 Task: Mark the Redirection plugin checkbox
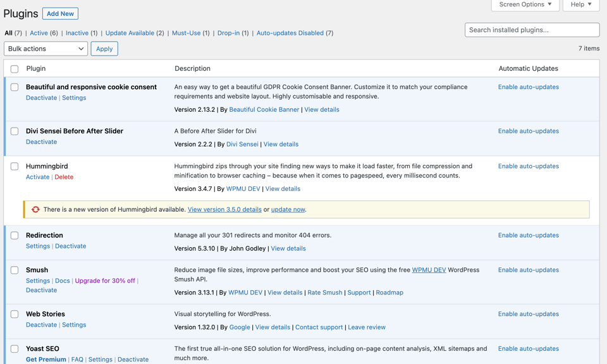tap(15, 235)
